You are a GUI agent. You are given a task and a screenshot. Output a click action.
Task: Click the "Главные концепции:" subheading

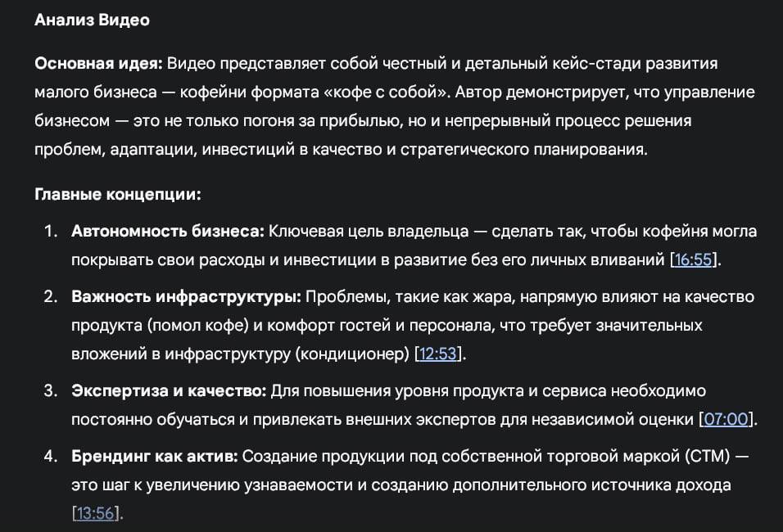click(x=118, y=195)
